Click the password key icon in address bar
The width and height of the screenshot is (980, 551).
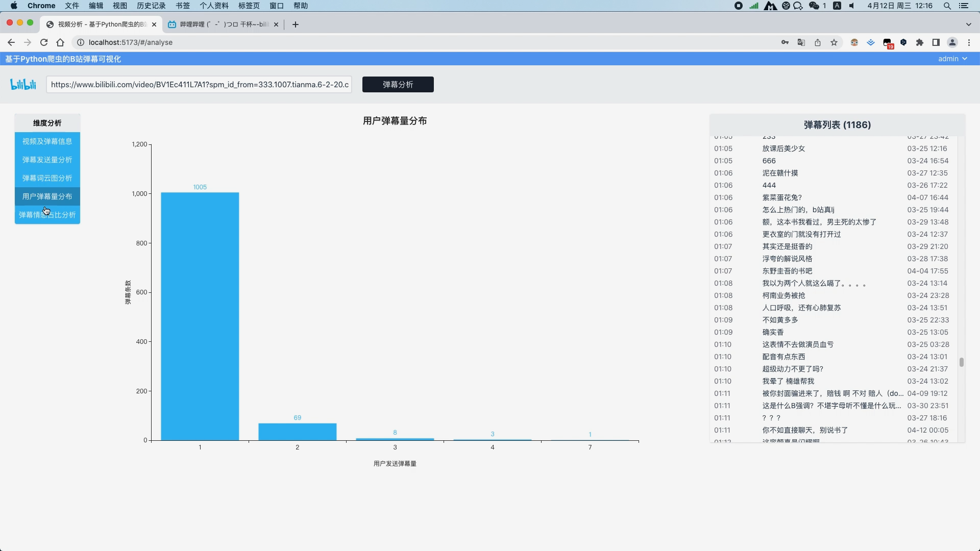pos(785,42)
